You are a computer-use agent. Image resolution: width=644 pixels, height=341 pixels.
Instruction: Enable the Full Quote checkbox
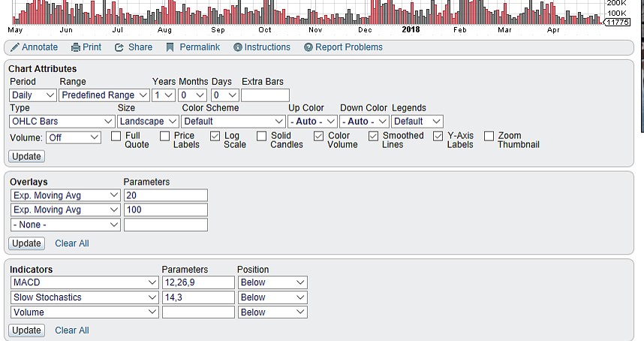pos(116,136)
